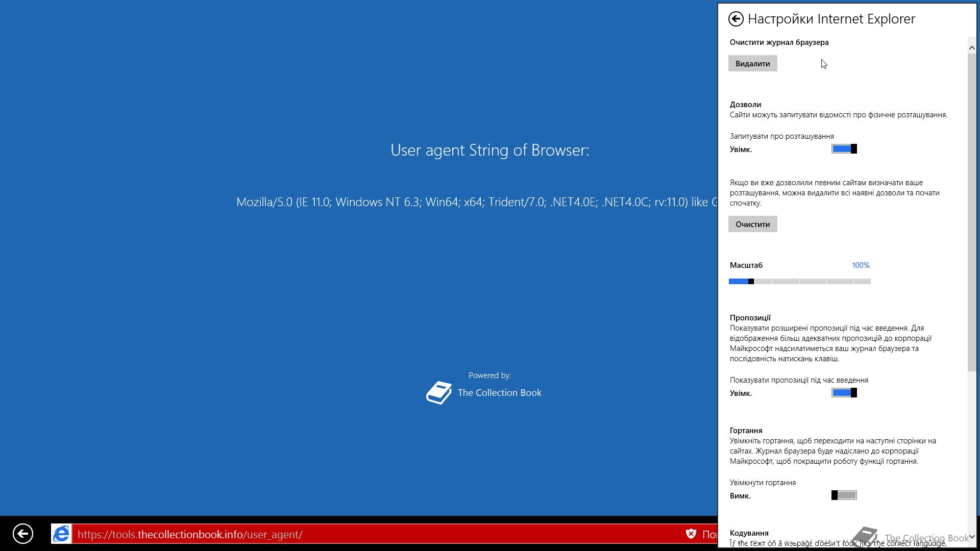Screen dimensions: 980x551
Task: Click the 100% zoom value text
Action: click(x=861, y=265)
